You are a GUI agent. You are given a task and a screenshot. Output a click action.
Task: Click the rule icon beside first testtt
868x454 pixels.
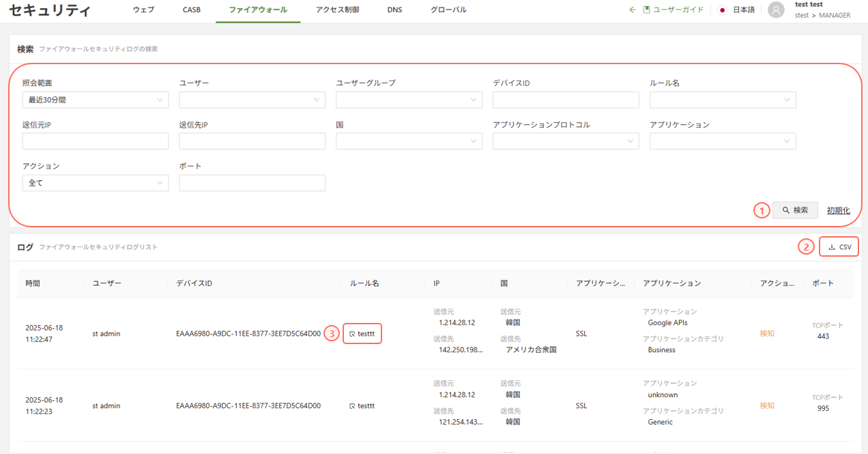pos(352,334)
